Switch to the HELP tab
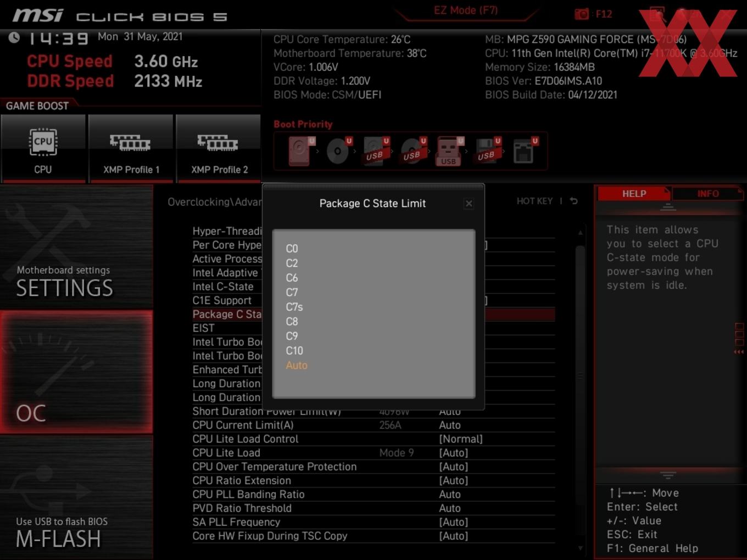Image resolution: width=747 pixels, height=560 pixels. 634,193
